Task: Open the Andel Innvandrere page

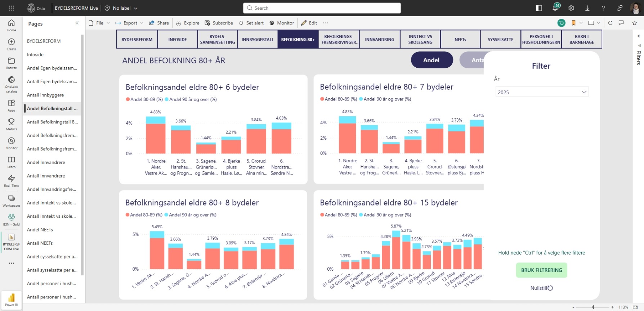Action: click(x=53, y=162)
